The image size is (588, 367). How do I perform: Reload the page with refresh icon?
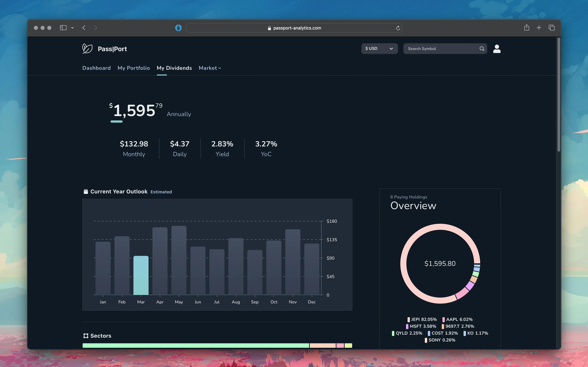[398, 28]
